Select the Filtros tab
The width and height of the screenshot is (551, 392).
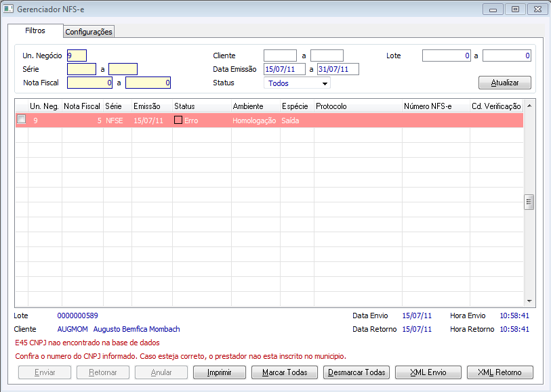(35, 30)
